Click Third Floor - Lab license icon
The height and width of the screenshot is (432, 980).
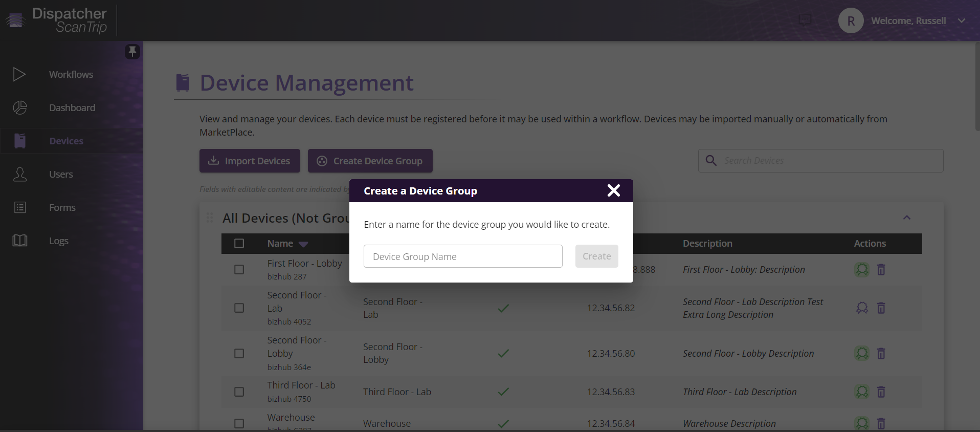coord(862,392)
